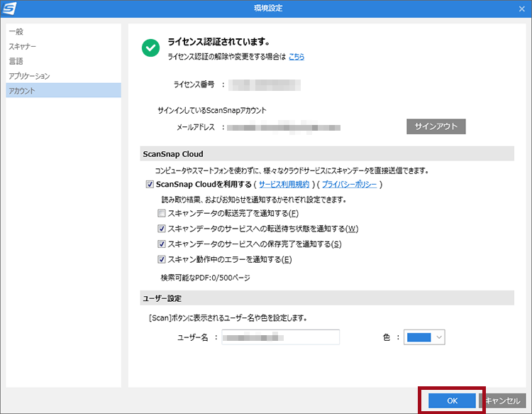The height and width of the screenshot is (414, 532).
Task: Click the ユーザー名 input field
Action: (x=281, y=337)
